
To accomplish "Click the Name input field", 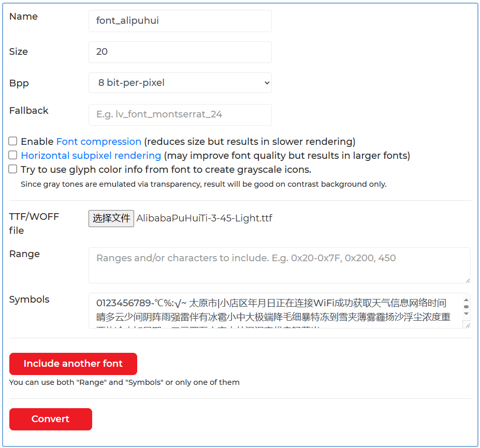I will pyautogui.click(x=180, y=21).
